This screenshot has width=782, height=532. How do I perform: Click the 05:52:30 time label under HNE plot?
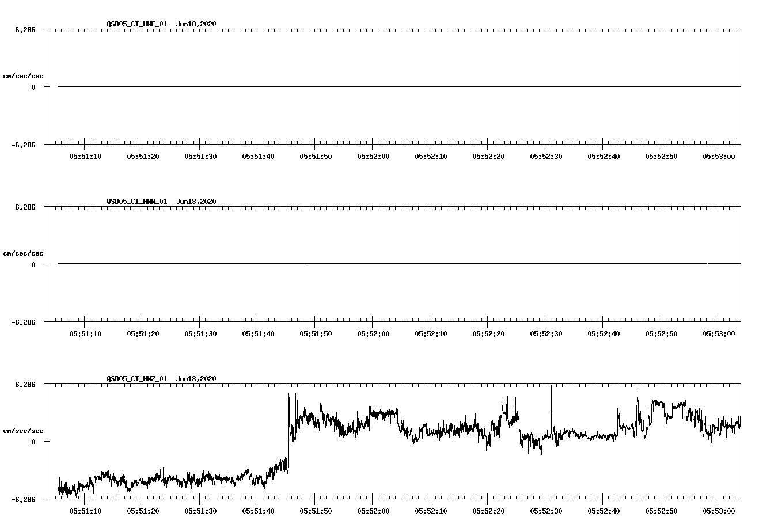click(x=546, y=157)
